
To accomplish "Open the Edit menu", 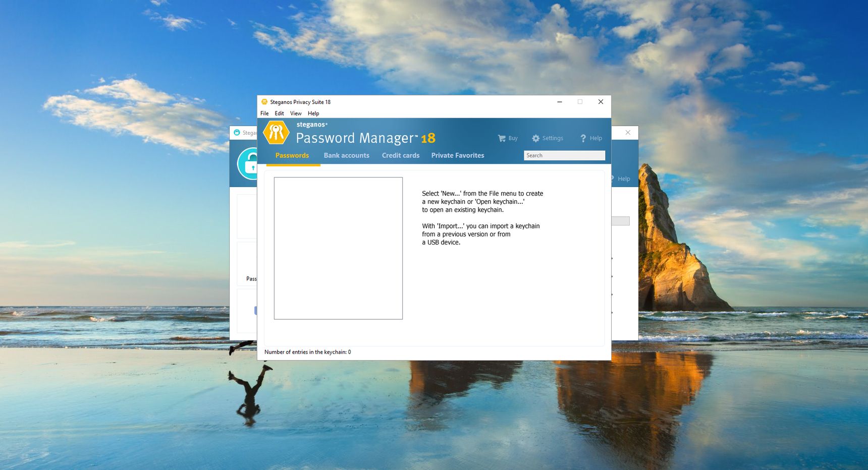I will click(x=279, y=113).
